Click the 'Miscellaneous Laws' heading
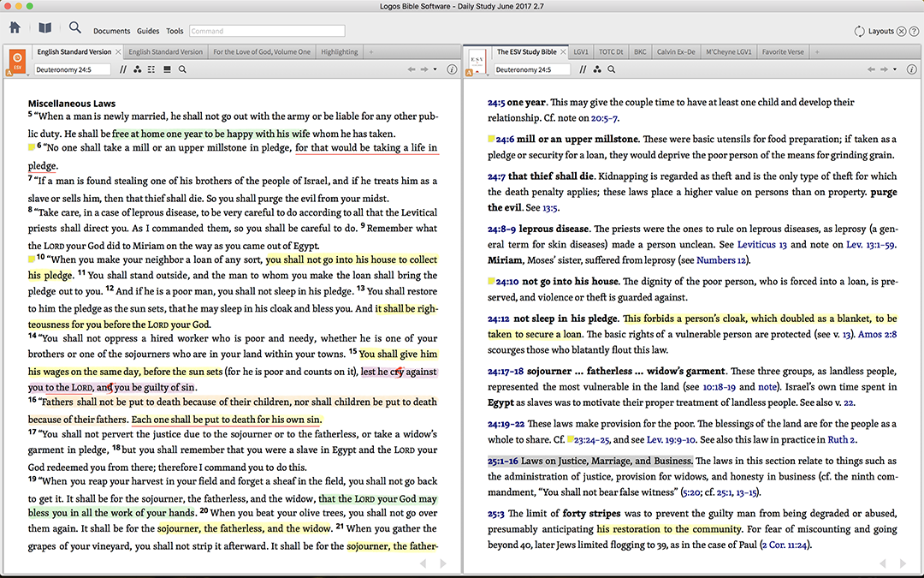The width and height of the screenshot is (924, 578). 72,104
